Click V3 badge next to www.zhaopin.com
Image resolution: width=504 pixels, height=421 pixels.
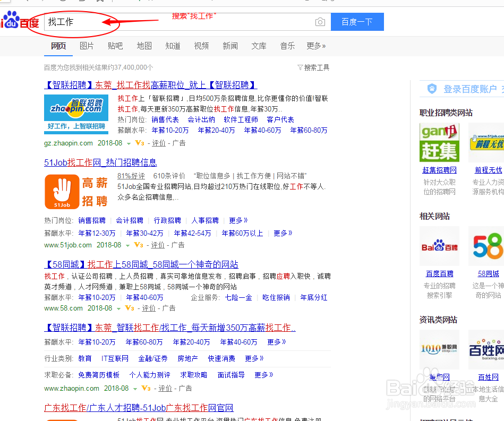pyautogui.click(x=146, y=388)
